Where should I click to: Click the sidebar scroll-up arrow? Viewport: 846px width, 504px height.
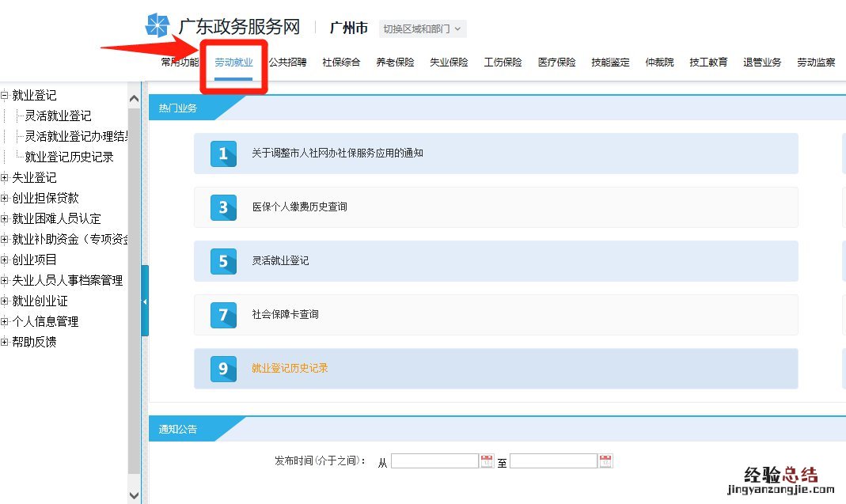(135, 99)
